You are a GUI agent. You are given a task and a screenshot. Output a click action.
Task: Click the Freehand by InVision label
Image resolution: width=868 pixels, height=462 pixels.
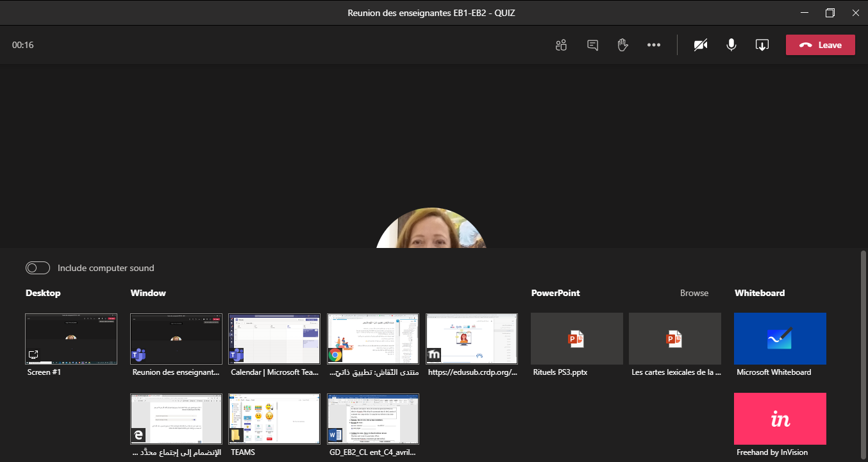(x=772, y=452)
